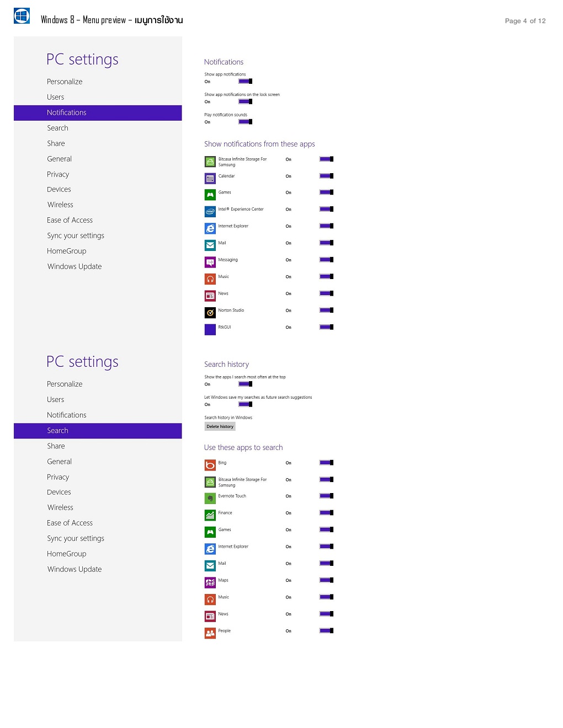Click the Norton Studio app icon
The image size is (563, 728).
[x=210, y=313]
